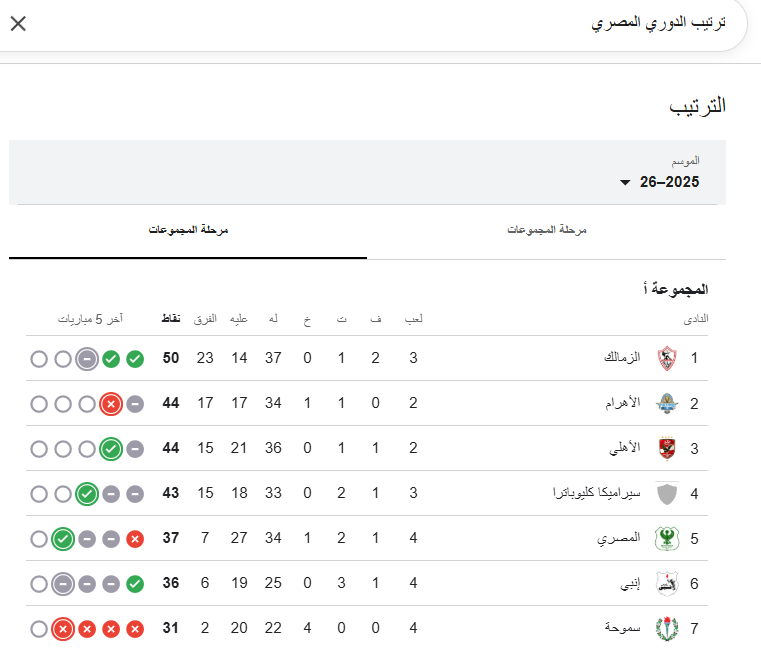Click the سيراميكا كليوباترا gray shield logo

click(667, 494)
